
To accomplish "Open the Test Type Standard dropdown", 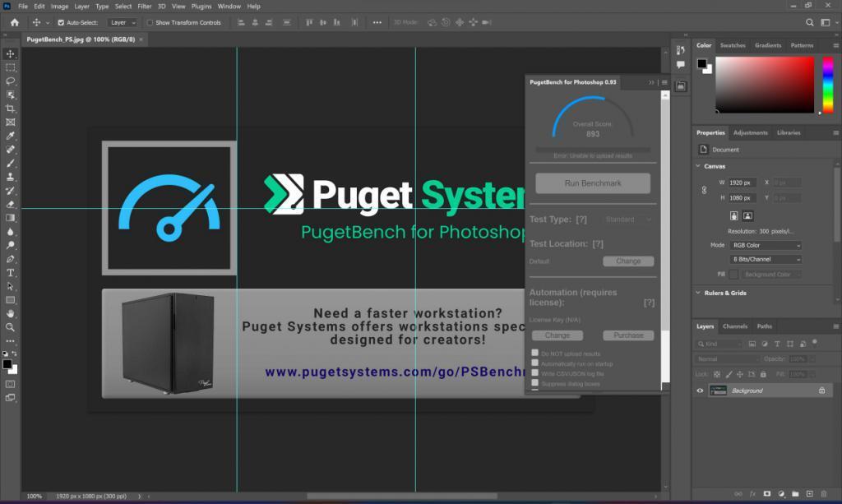I will 628,220.
